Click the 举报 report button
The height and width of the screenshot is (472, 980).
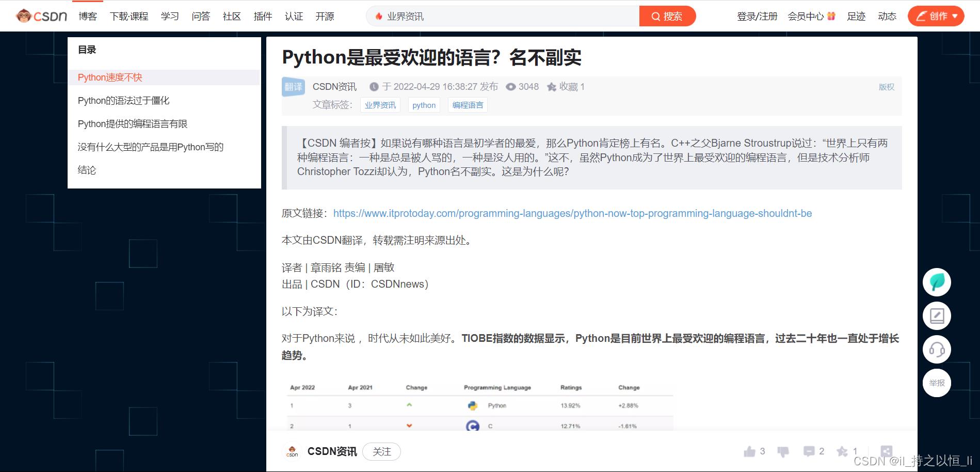point(937,383)
